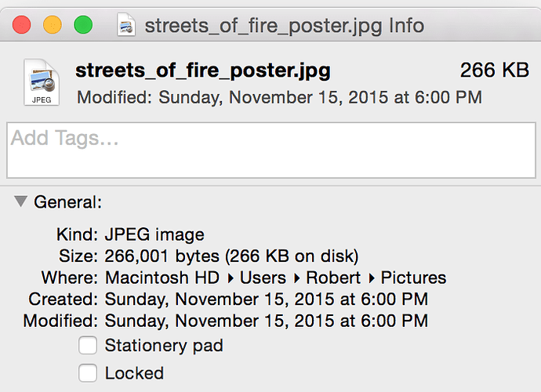Click the Pictures path segment

pos(413,278)
